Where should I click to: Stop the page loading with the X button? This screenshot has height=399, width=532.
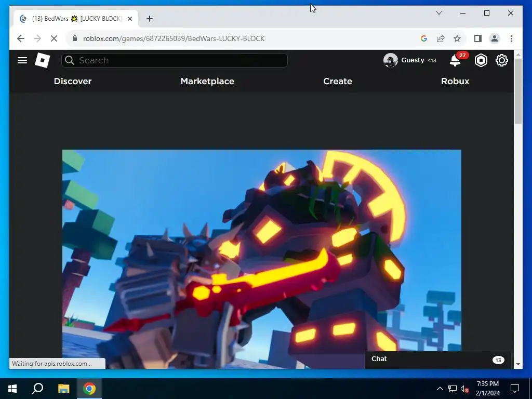[54, 38]
